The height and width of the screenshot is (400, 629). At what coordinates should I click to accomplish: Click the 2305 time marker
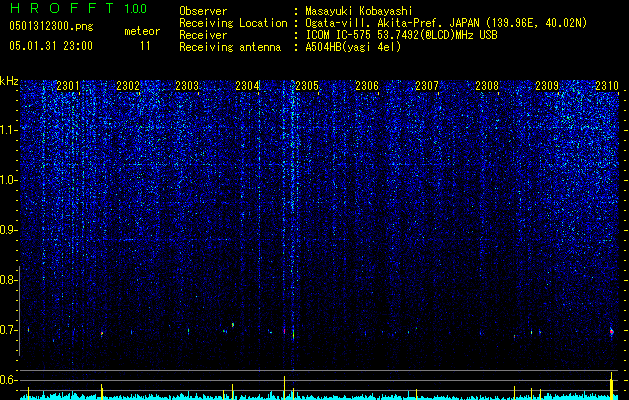point(307,85)
